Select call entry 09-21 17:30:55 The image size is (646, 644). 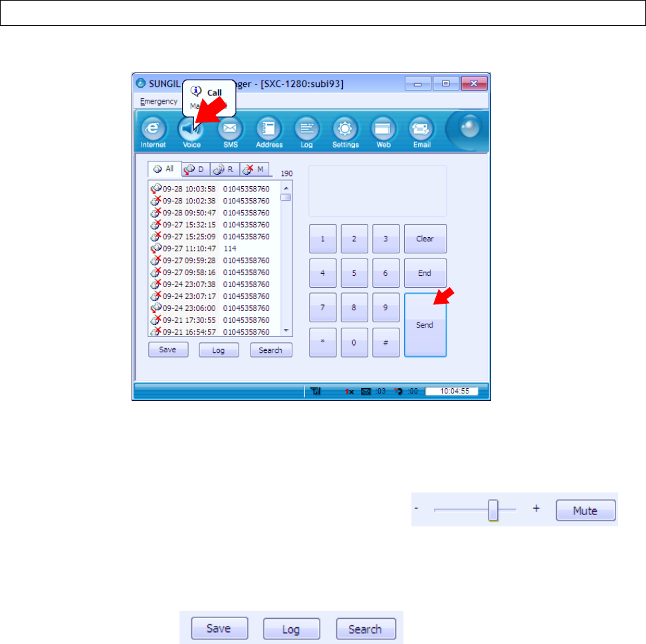pos(214,320)
